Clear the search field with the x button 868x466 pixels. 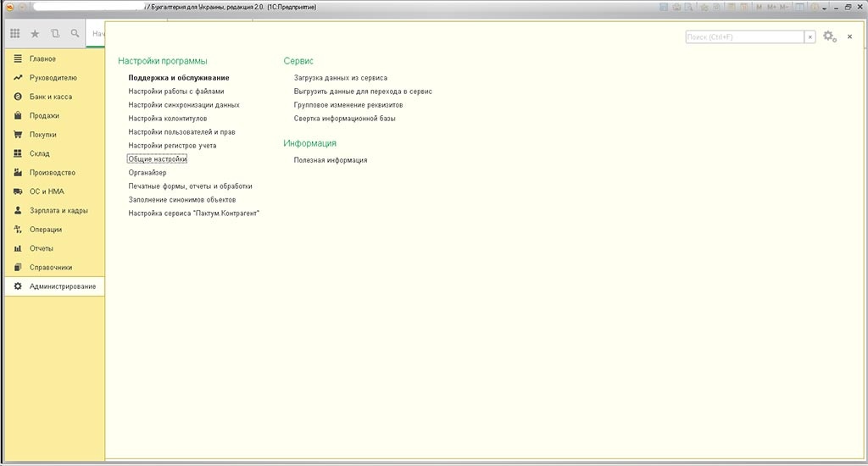[810, 37]
